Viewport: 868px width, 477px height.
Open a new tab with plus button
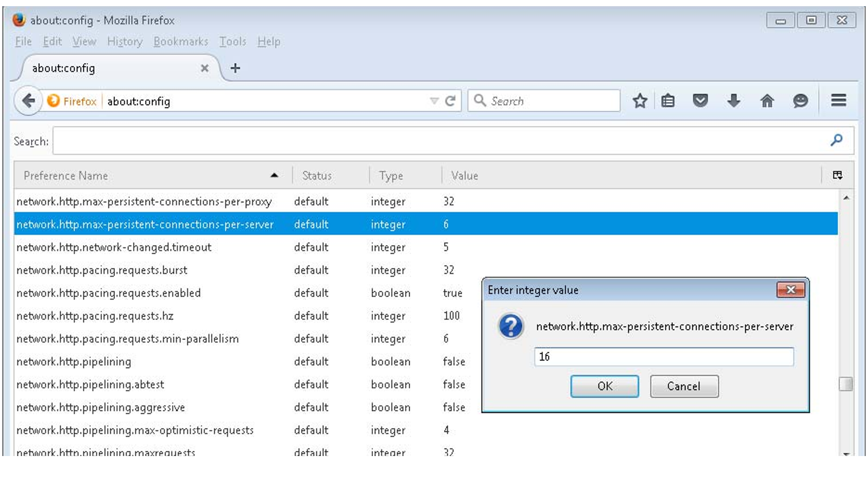[235, 68]
